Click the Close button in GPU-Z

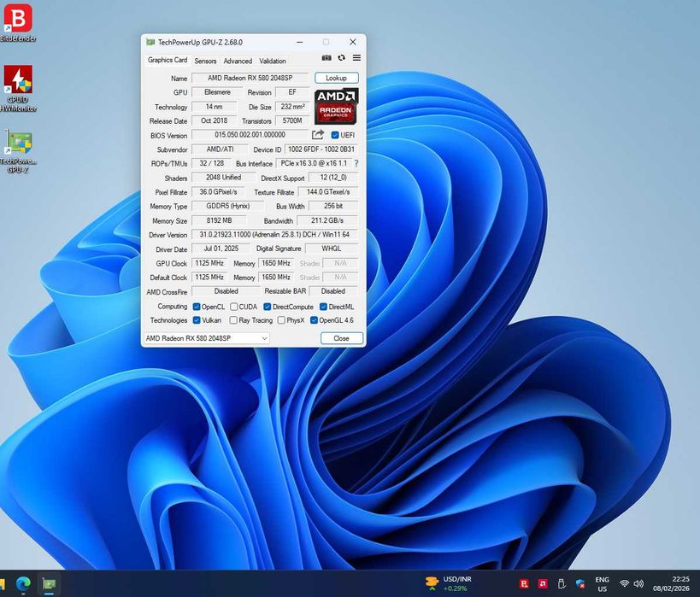[x=341, y=338]
